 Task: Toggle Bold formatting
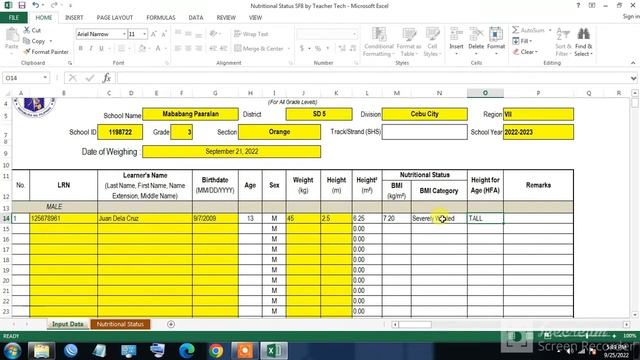(x=80, y=48)
